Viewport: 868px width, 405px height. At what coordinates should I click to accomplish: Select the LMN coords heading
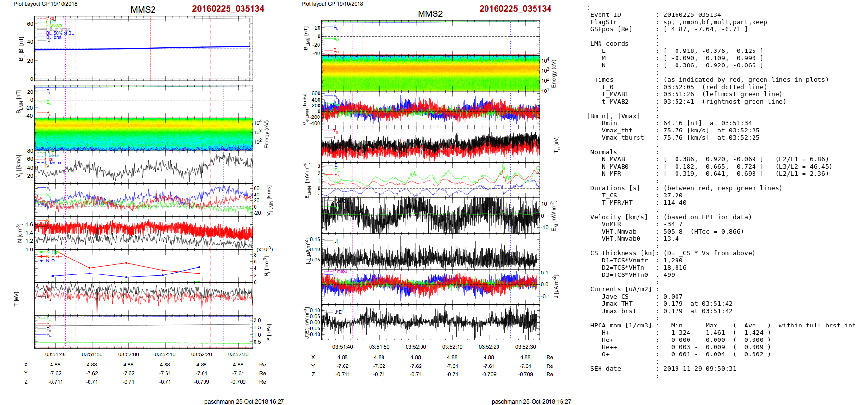pos(609,44)
